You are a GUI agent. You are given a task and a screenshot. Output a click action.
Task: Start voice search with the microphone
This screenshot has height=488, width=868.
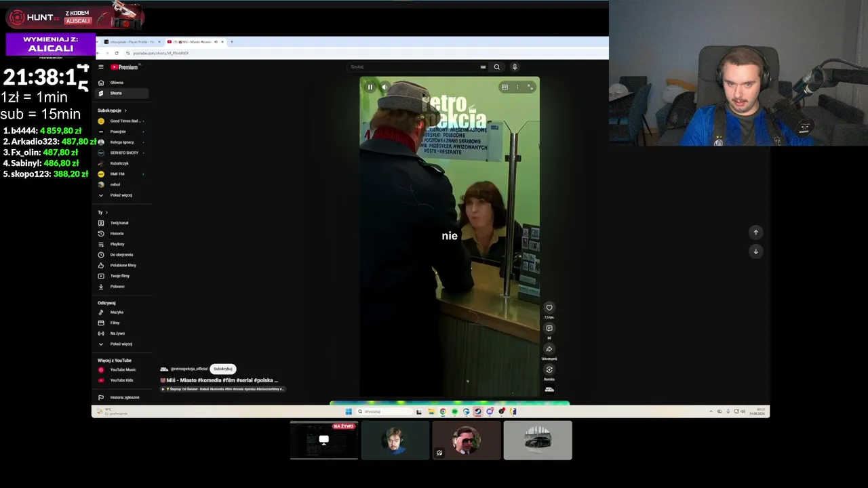pos(515,67)
